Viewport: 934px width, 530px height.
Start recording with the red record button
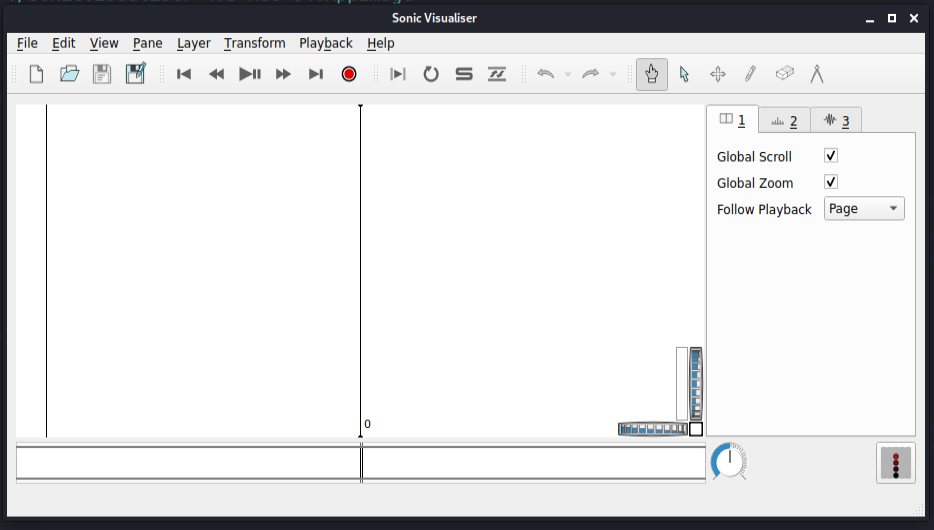pos(349,74)
